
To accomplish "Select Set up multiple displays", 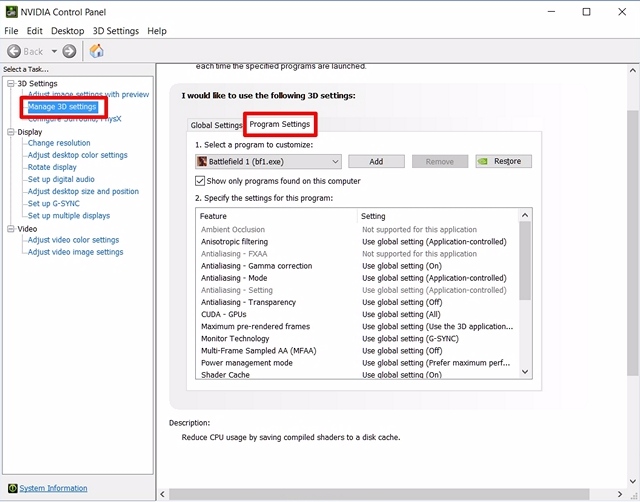I will 69,215.
